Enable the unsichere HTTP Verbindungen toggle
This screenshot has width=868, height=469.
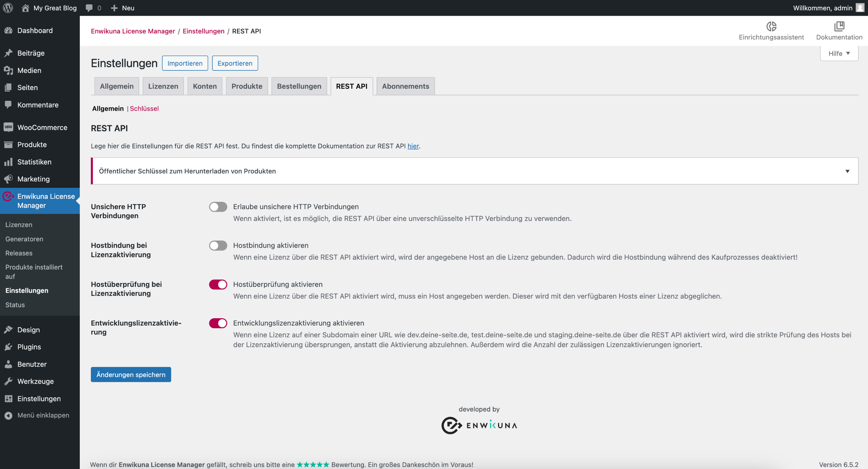[218, 207]
